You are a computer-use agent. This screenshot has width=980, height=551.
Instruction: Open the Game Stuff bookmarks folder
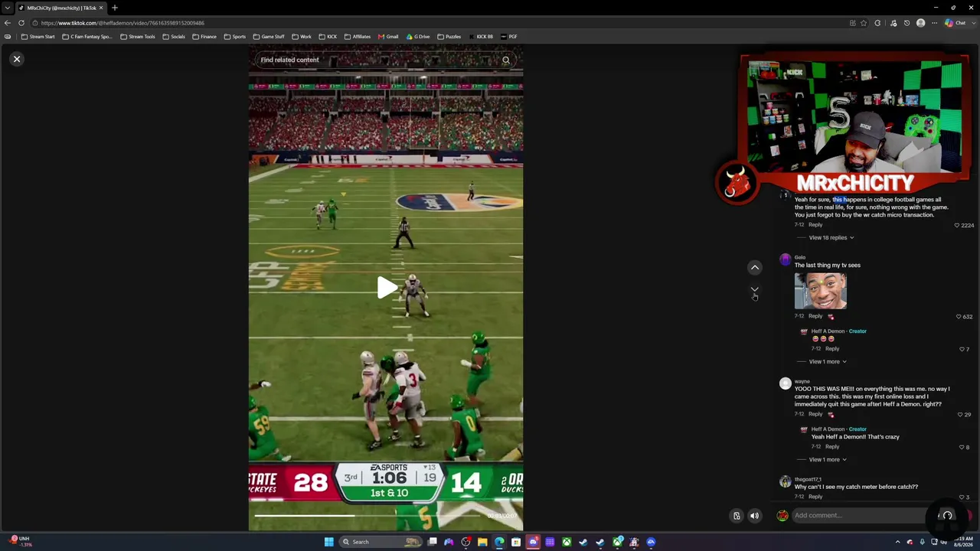[269, 37]
